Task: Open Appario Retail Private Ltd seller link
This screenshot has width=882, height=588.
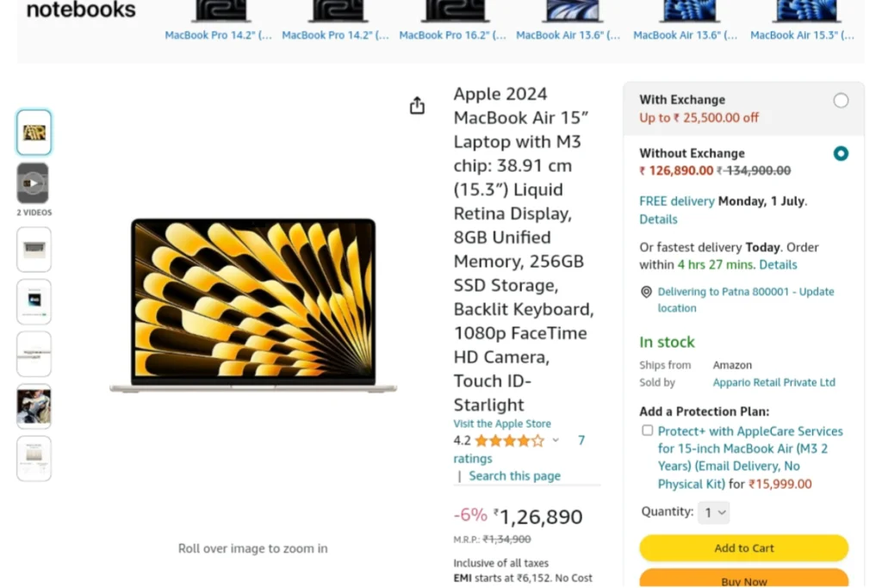Action: [x=773, y=382]
